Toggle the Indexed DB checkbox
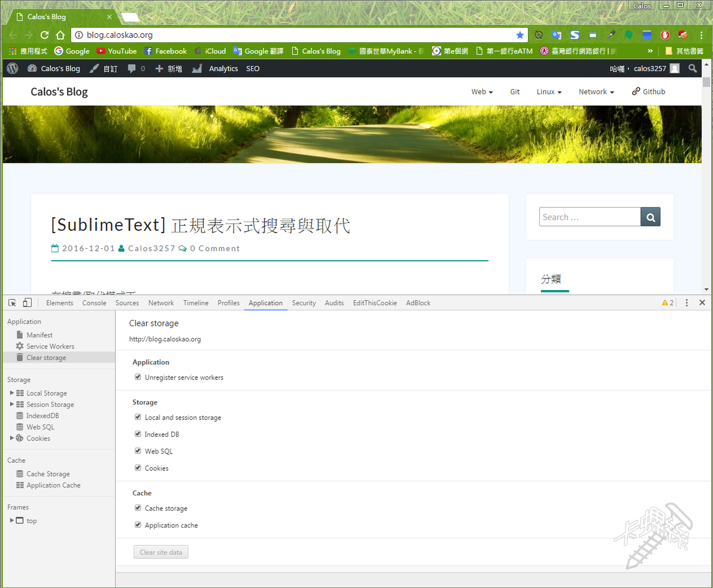This screenshot has height=588, width=713. coord(138,434)
